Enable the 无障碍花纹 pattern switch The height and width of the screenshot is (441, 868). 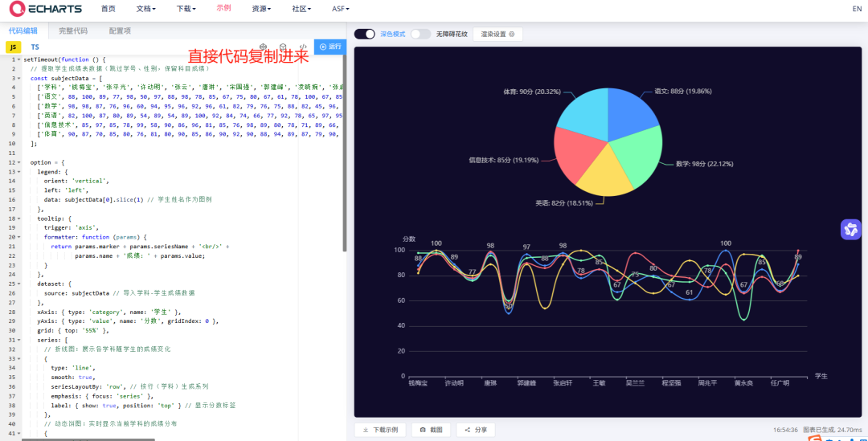420,35
